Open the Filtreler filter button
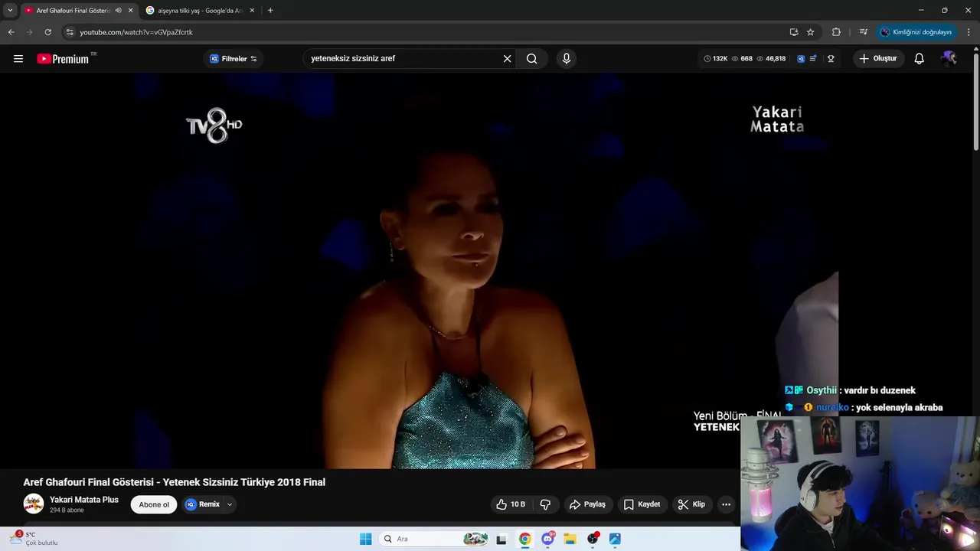980x551 pixels. [x=234, y=59]
